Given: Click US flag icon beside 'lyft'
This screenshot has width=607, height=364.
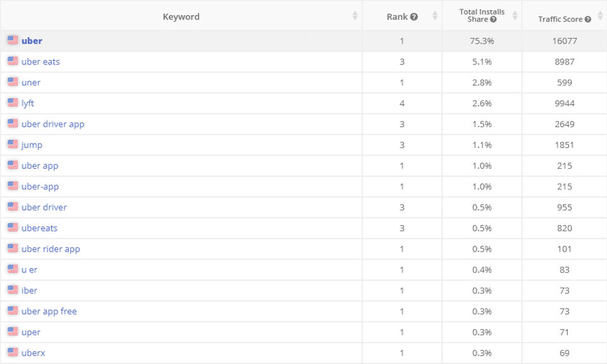Looking at the screenshot, I should point(13,103).
